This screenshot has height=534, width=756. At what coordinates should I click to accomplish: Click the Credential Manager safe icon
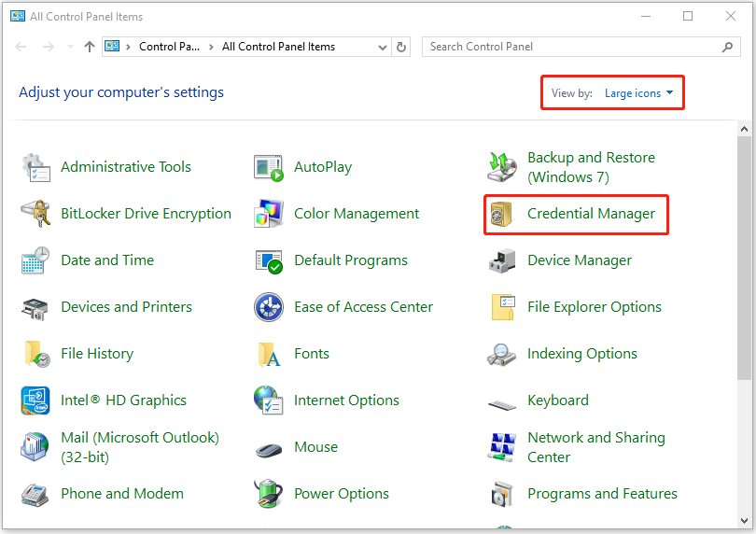[501, 214]
